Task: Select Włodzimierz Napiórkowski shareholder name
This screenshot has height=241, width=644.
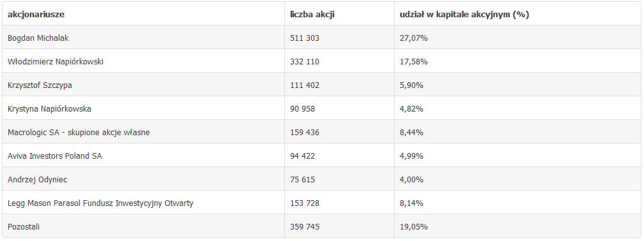Action: click(x=55, y=62)
